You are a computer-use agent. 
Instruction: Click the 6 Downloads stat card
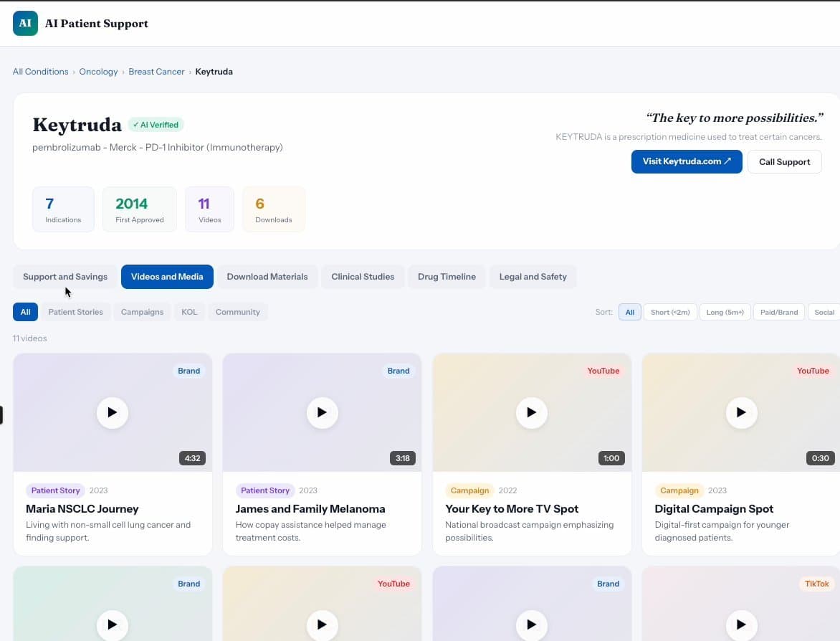pyautogui.click(x=274, y=209)
